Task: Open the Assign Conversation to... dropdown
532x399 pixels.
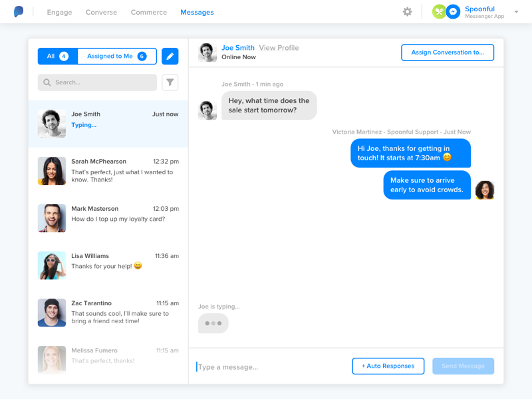Action: [448, 53]
